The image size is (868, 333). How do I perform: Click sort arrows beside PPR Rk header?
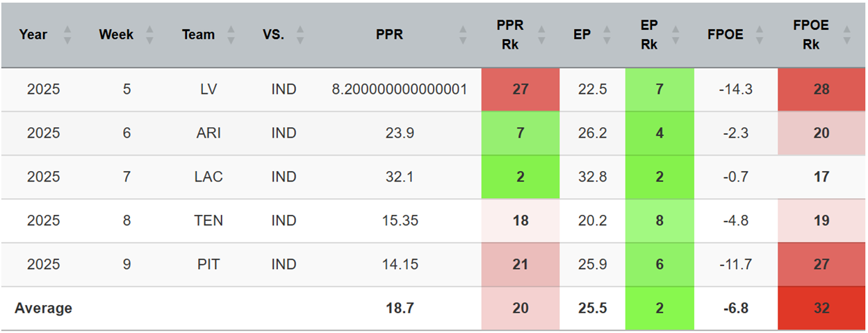point(544,35)
